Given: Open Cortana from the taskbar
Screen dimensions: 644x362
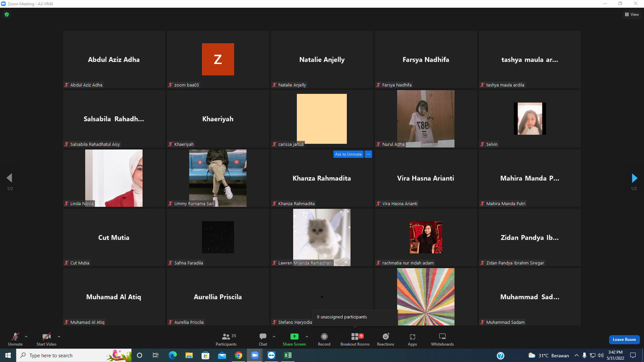Looking at the screenshot, I should coord(140,355).
